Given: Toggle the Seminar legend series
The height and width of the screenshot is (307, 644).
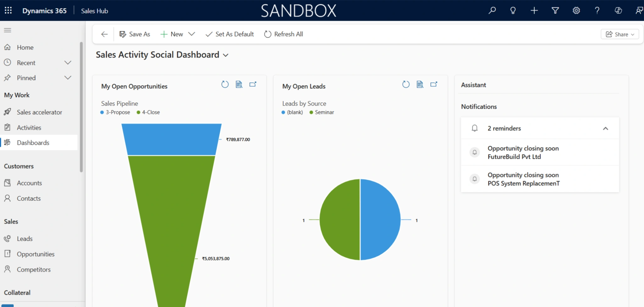Looking at the screenshot, I should (322, 112).
